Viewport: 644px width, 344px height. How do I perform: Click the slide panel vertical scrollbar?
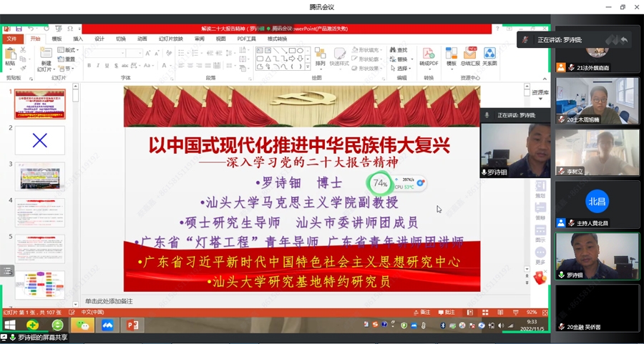coord(75,195)
